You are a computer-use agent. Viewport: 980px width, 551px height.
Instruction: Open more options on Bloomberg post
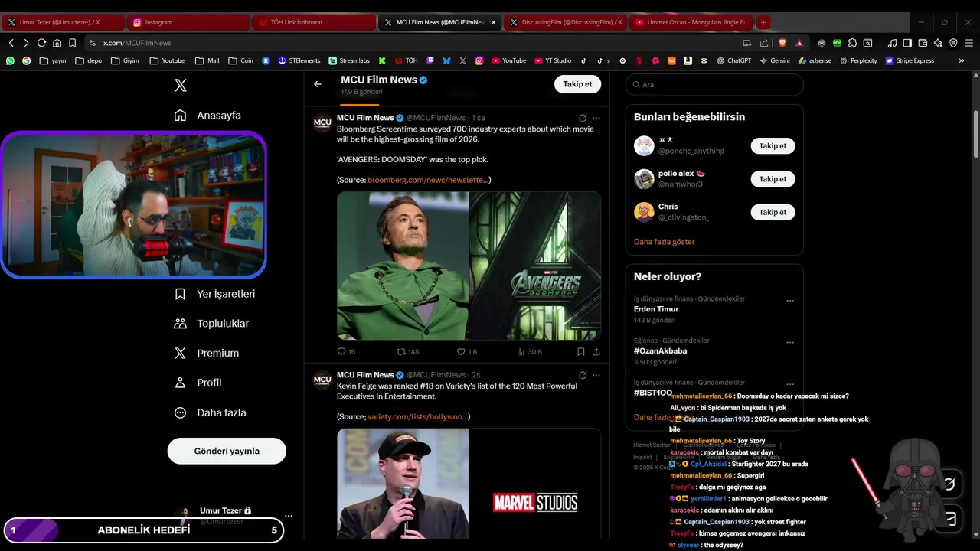point(596,118)
